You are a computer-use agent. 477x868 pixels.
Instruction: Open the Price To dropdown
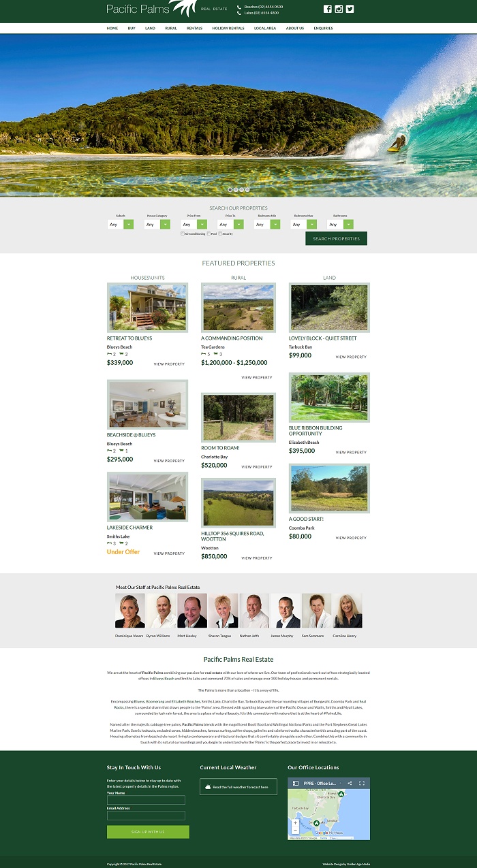click(x=231, y=224)
